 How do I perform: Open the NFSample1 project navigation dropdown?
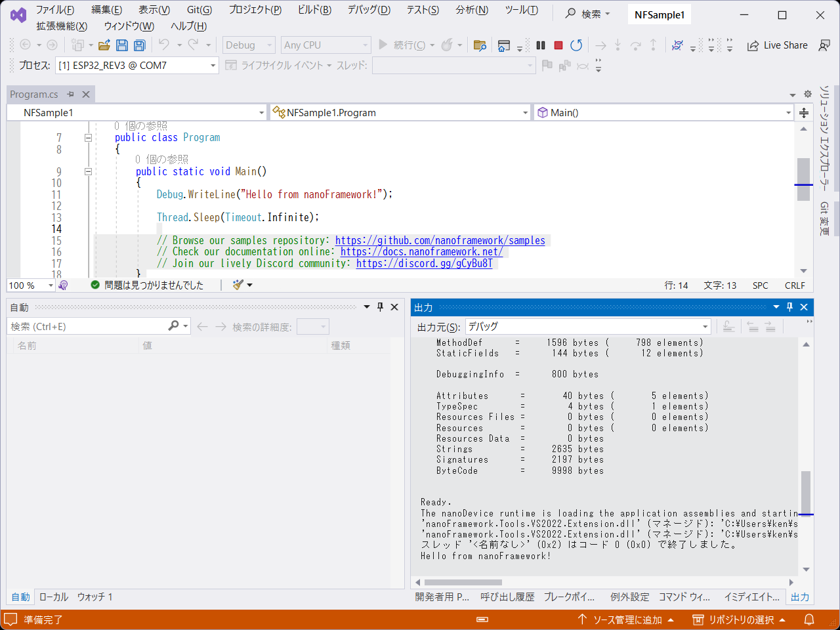(x=136, y=113)
